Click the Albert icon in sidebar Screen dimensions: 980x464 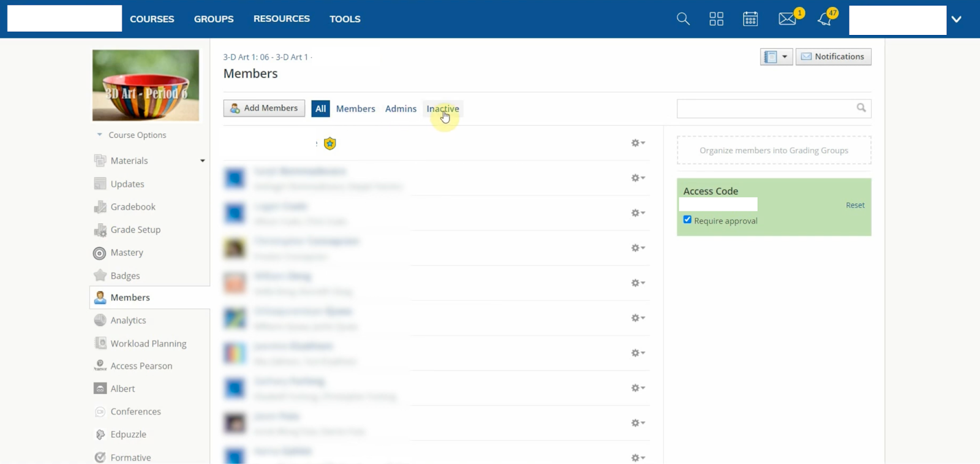[x=100, y=389]
